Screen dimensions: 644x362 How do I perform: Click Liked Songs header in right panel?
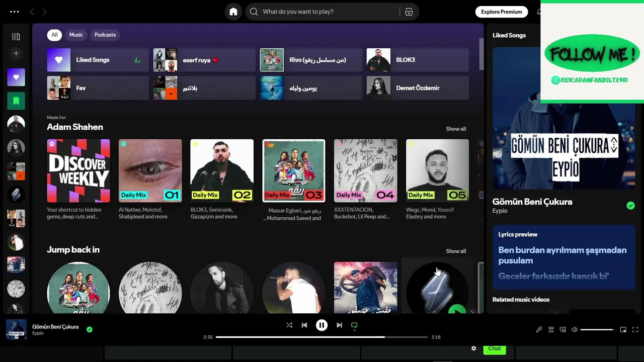(x=509, y=35)
